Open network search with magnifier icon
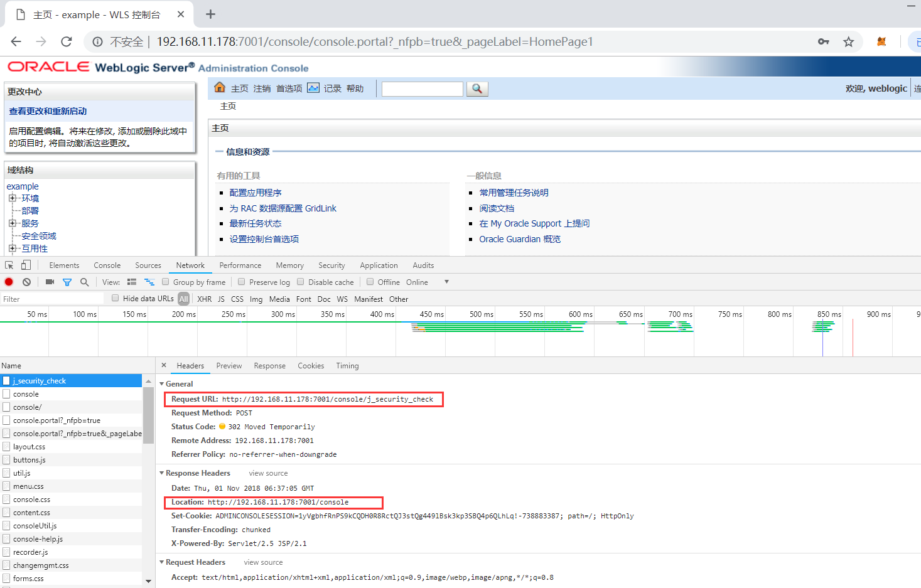The height and width of the screenshot is (588, 921). (84, 282)
